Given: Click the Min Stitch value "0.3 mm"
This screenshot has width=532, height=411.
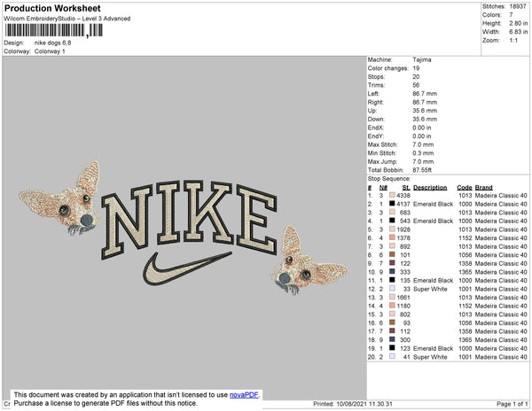Looking at the screenshot, I should (x=423, y=153).
